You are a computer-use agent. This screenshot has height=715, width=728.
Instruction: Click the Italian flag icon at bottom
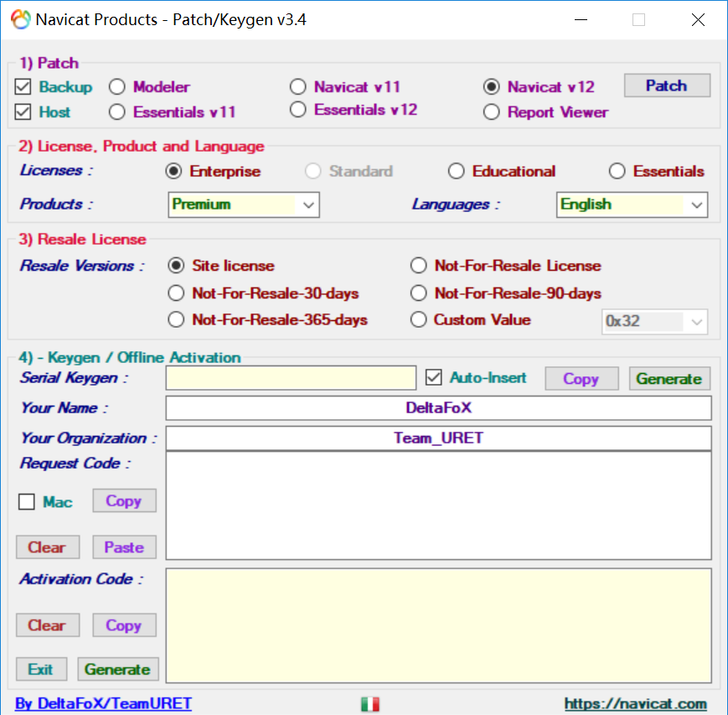point(369,704)
